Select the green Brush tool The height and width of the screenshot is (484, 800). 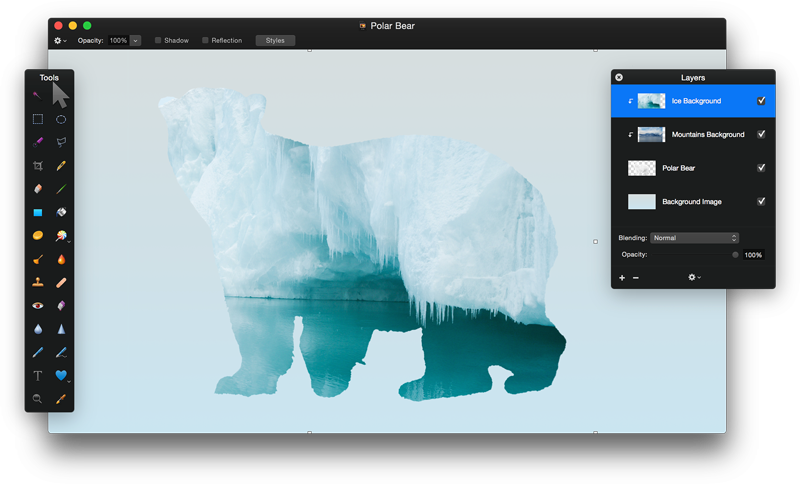(x=61, y=189)
